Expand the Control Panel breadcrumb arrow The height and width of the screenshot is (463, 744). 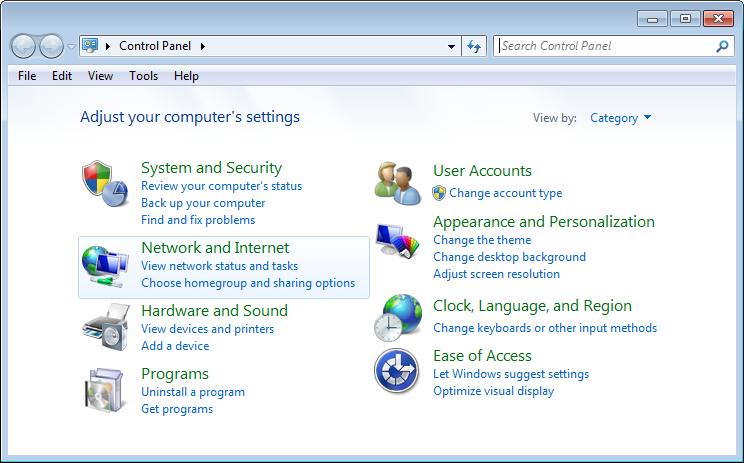coord(203,46)
